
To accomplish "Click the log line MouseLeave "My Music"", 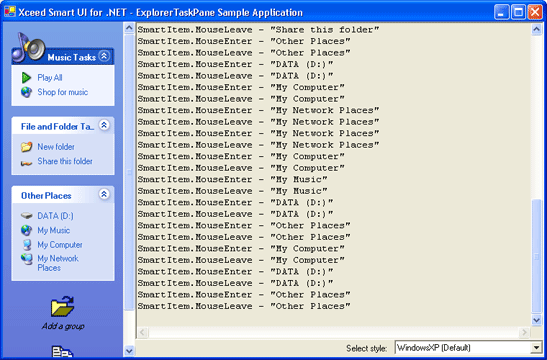I will pyautogui.click(x=232, y=191).
